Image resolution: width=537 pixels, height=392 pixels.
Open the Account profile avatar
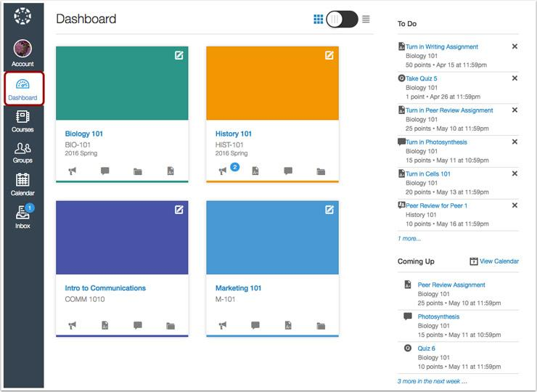point(22,49)
